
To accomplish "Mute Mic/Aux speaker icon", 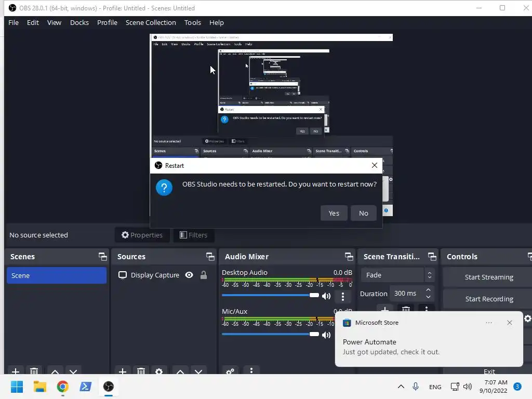I will point(326,335).
